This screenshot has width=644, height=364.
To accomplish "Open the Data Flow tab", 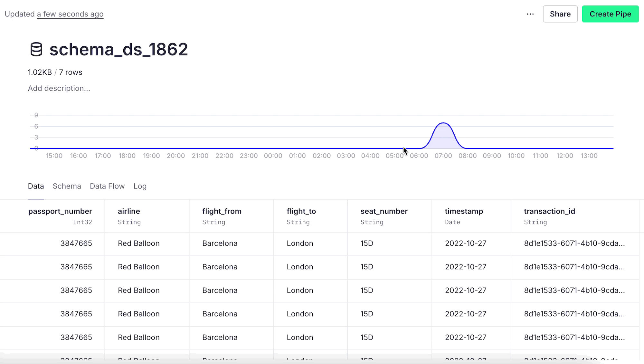I will click(x=107, y=186).
